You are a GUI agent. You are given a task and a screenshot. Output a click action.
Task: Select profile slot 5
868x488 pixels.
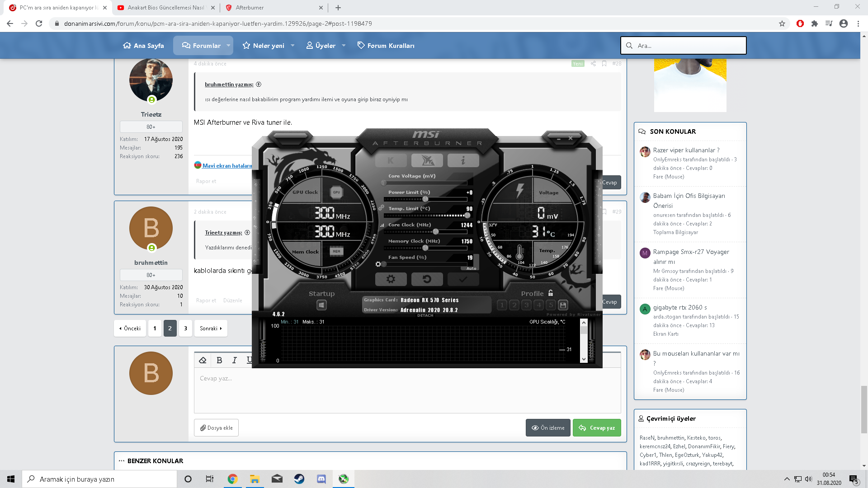tap(551, 305)
